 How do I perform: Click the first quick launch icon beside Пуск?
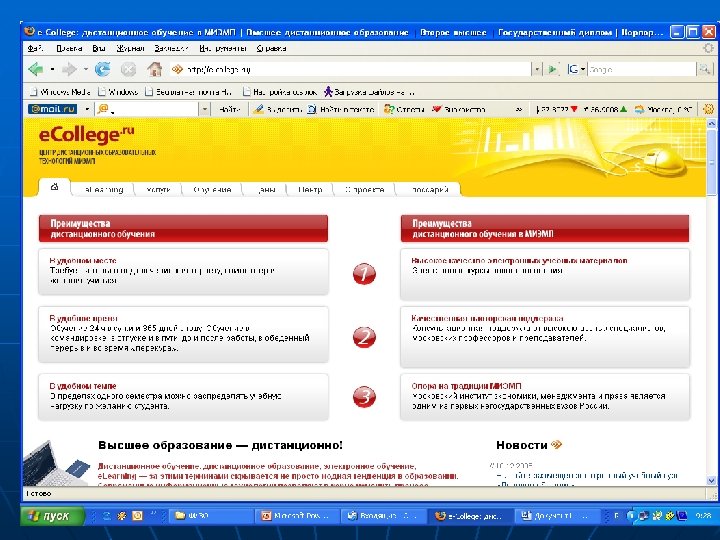pos(107,516)
